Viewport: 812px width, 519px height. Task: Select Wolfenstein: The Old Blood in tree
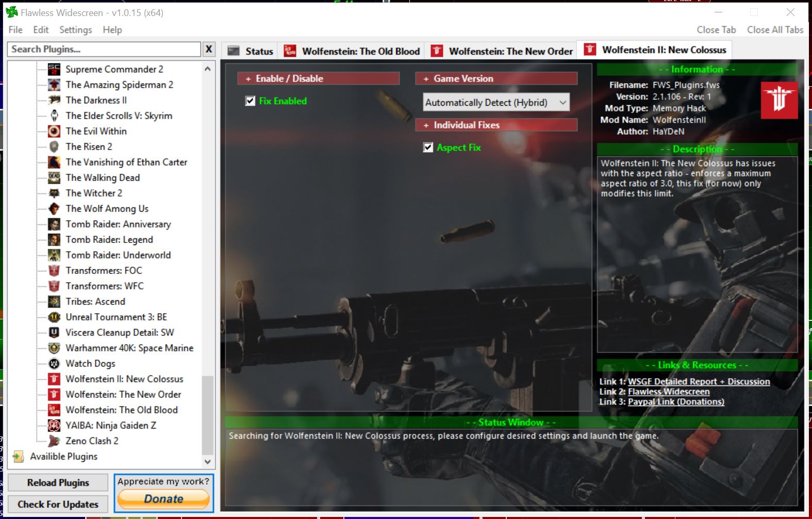pyautogui.click(x=122, y=410)
